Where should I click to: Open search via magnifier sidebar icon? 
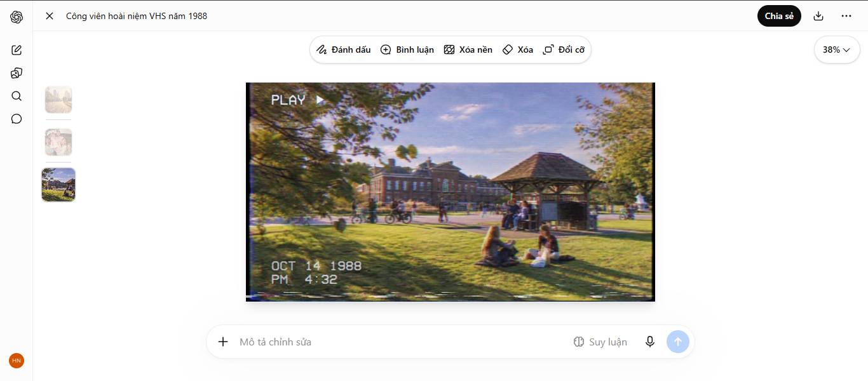tap(17, 96)
